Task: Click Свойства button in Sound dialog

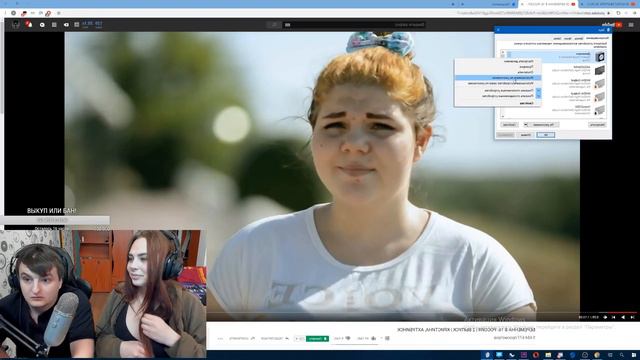Action: pos(509,124)
